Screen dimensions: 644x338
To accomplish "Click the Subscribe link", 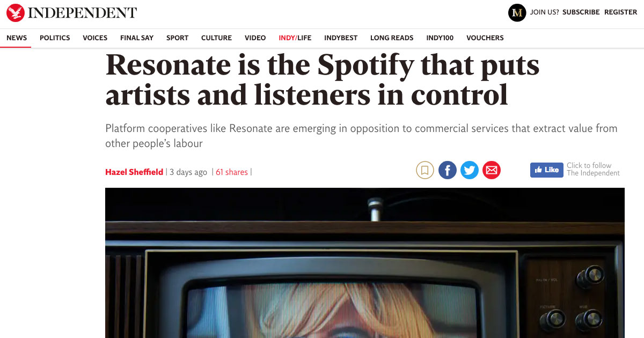I will 581,12.
